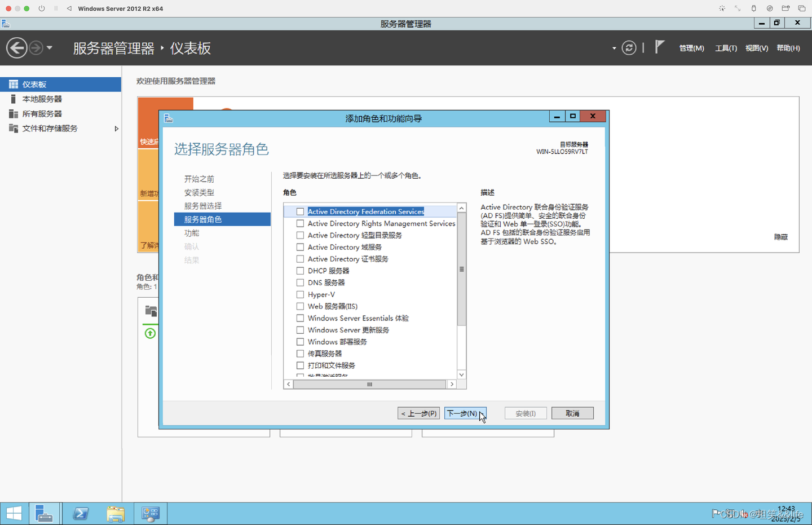
Task: Click the < 上一步(P) button
Action: coord(418,413)
